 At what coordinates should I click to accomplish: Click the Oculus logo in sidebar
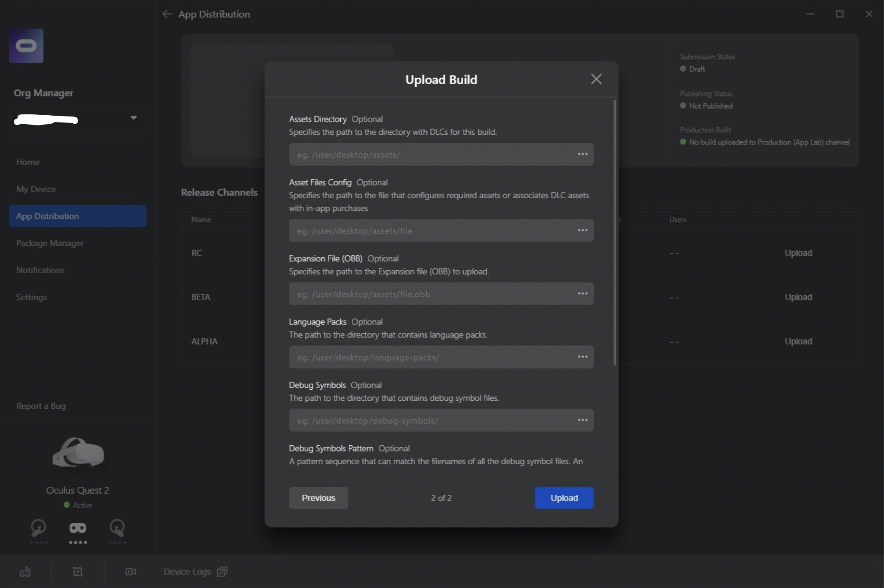pos(26,46)
